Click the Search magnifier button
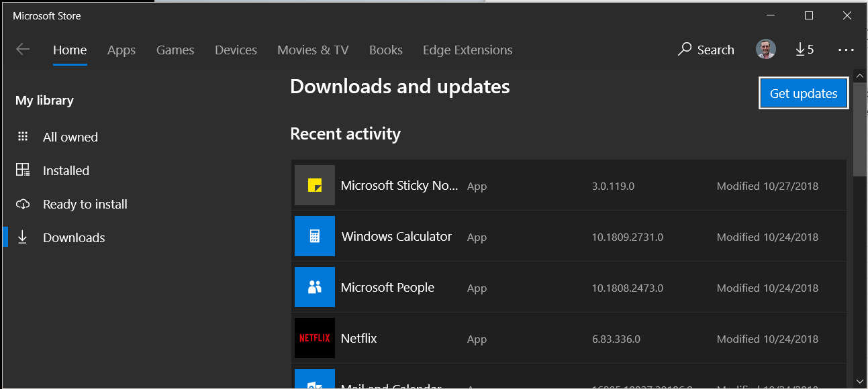This screenshot has height=389, width=868. click(706, 50)
